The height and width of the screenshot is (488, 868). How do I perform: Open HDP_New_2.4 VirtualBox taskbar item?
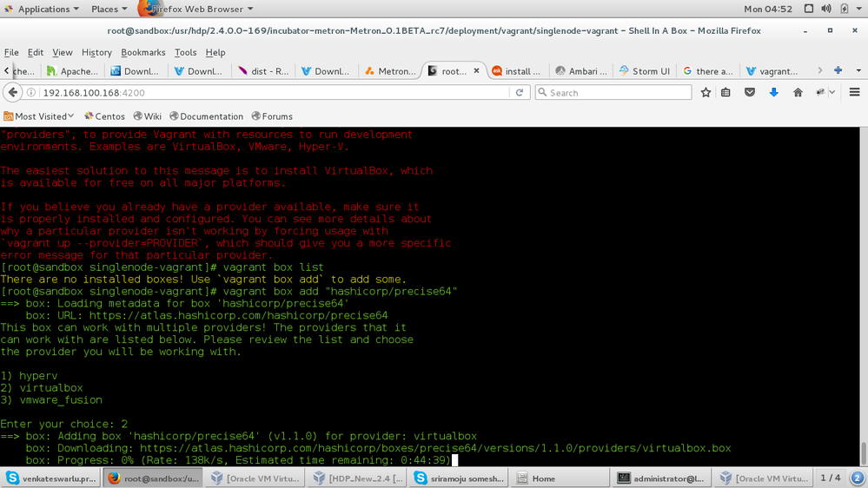[x=358, y=478]
